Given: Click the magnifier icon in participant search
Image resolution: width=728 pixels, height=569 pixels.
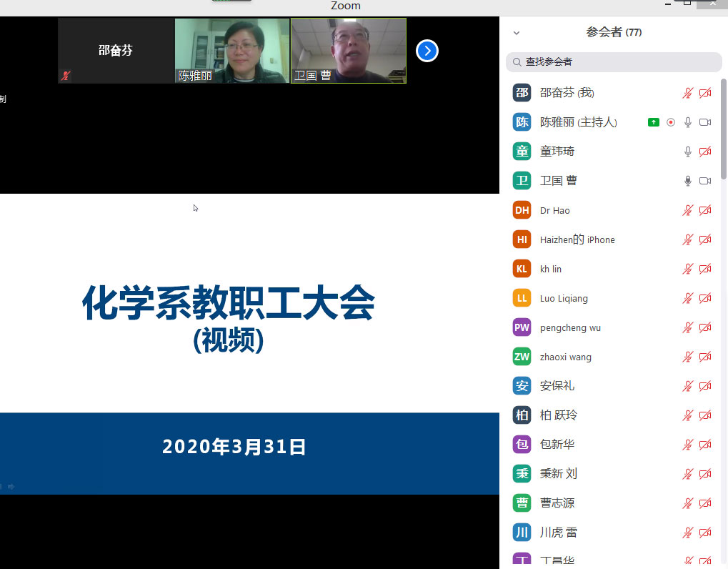Looking at the screenshot, I should 517,62.
